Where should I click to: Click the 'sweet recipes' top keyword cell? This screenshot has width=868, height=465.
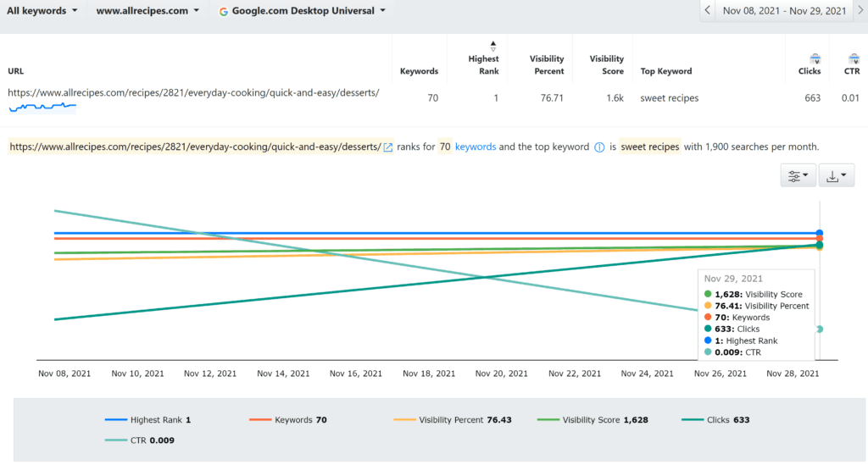pyautogui.click(x=670, y=98)
